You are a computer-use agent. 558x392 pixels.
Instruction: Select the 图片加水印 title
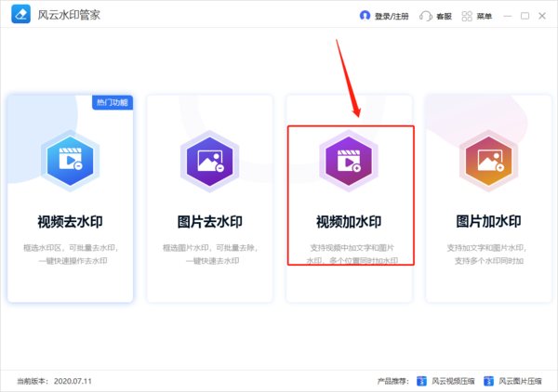click(488, 221)
